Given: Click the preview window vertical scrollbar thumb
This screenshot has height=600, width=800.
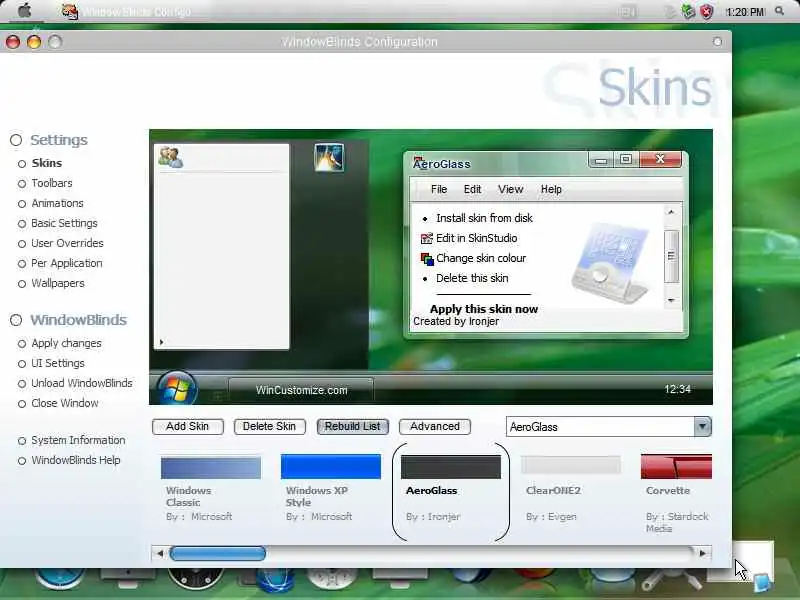Looking at the screenshot, I should point(671,256).
